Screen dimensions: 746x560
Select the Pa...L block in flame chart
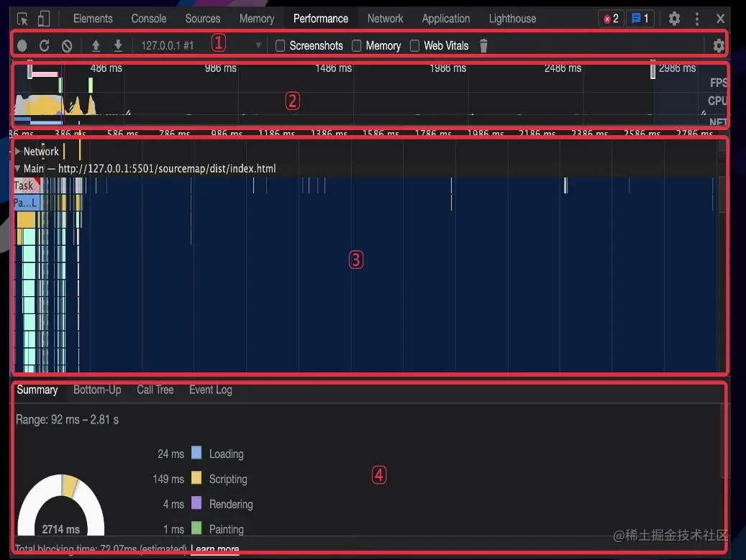click(x=27, y=203)
